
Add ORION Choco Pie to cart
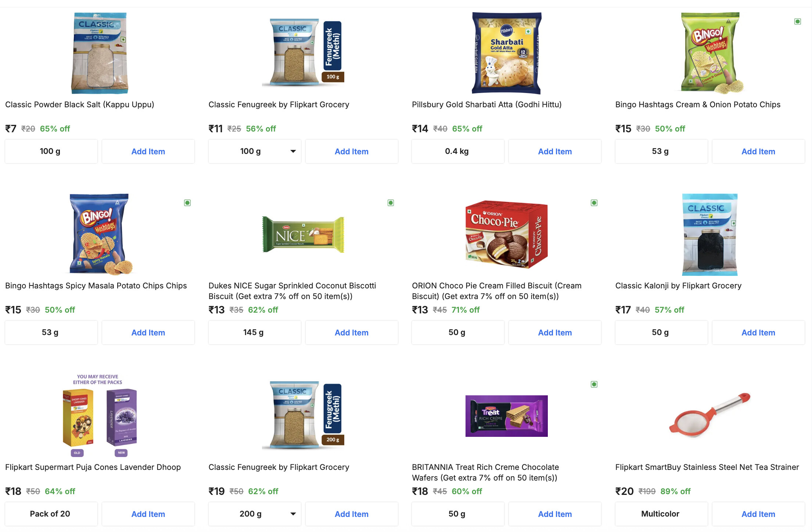(555, 332)
